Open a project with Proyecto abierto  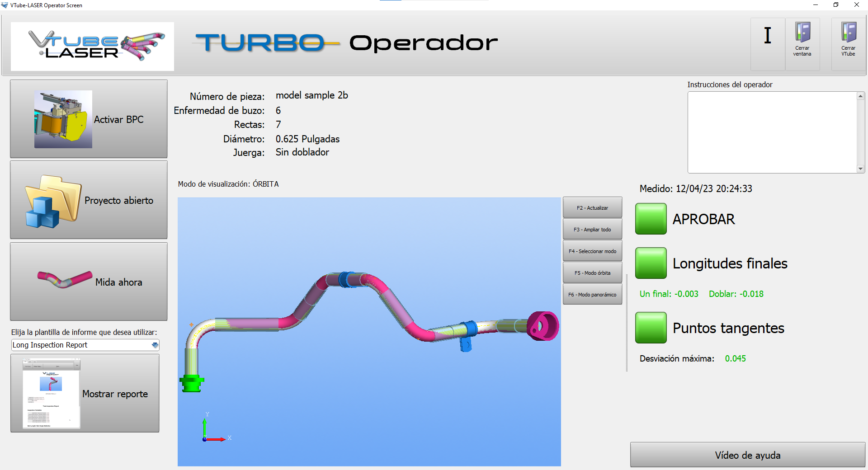[89, 200]
